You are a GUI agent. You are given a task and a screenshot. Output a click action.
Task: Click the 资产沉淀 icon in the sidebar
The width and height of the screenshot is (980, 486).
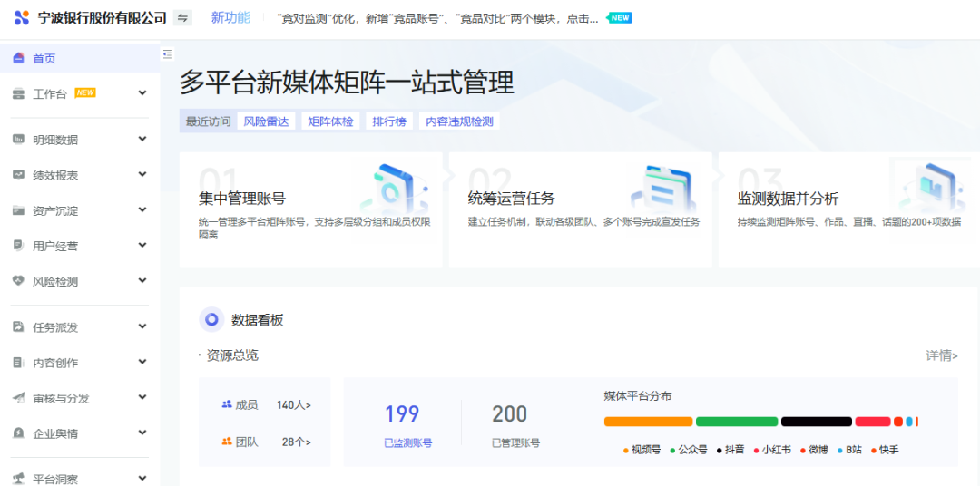18,210
